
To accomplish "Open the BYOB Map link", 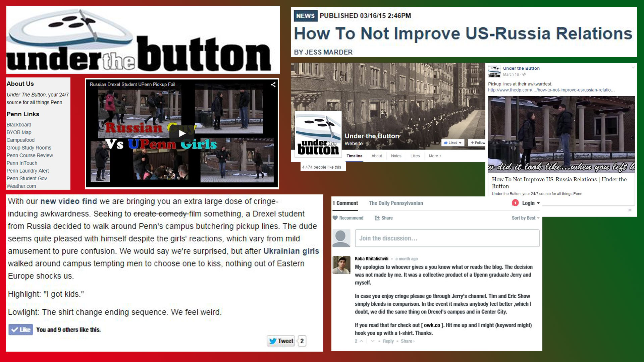I will click(19, 132).
